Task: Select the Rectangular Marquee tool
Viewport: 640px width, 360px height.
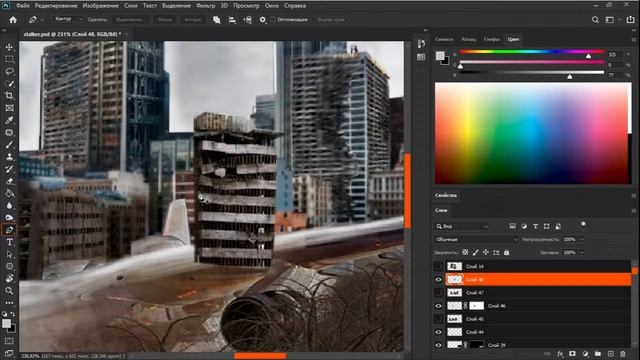Action: click(9, 59)
